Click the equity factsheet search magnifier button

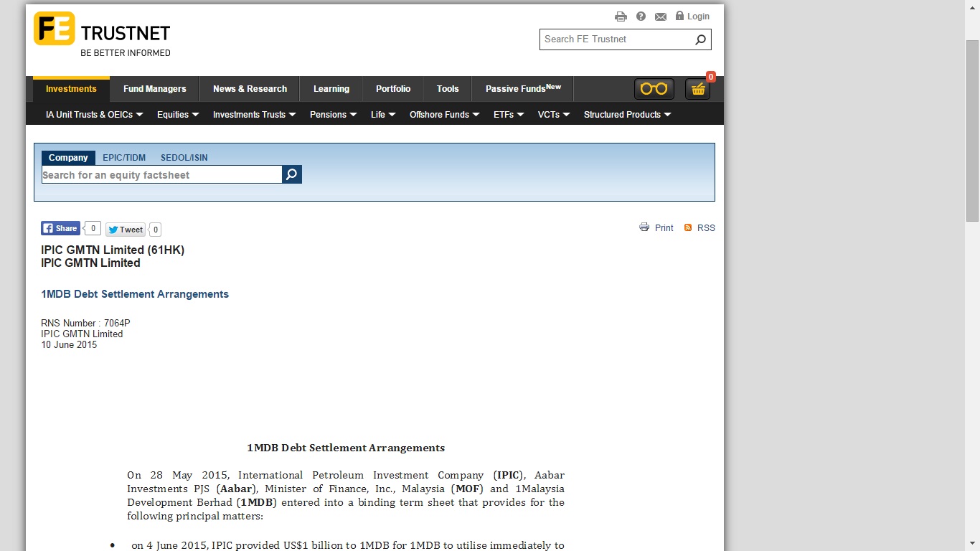click(x=292, y=174)
